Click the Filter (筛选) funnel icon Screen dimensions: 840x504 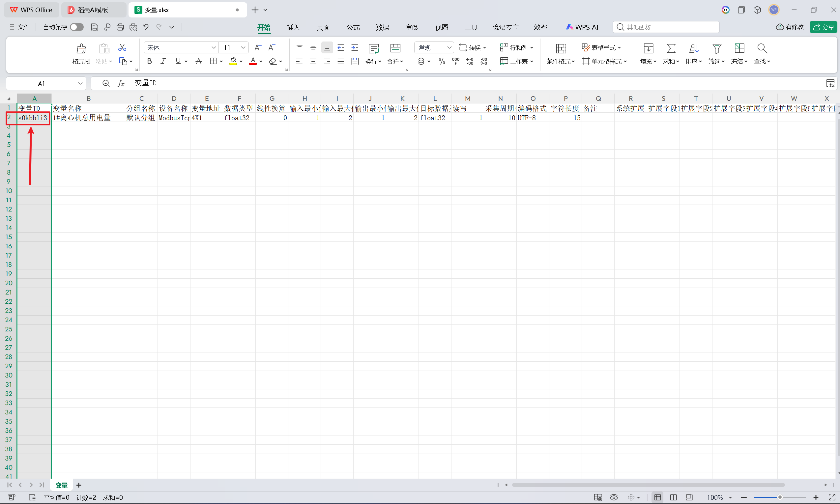pyautogui.click(x=716, y=48)
